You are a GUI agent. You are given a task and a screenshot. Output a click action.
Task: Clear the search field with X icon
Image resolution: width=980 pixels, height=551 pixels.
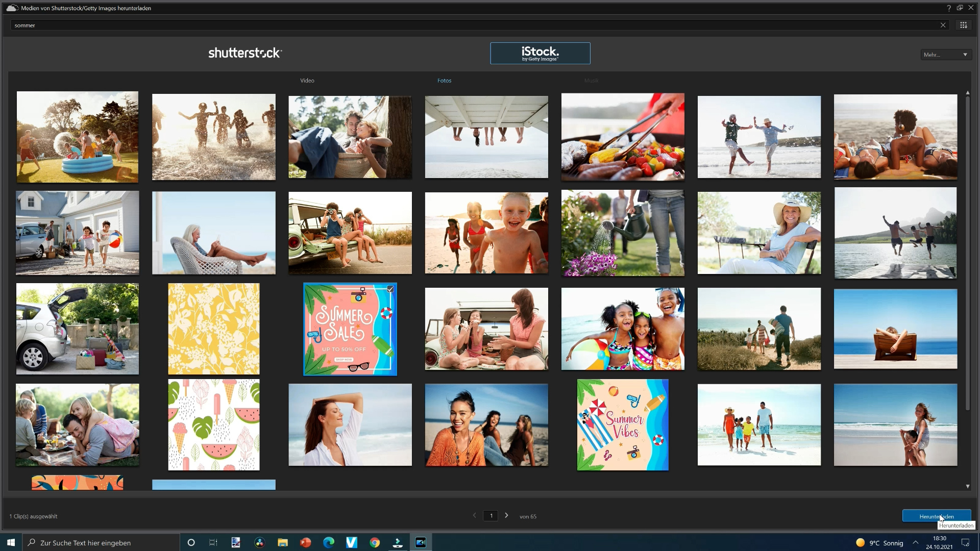point(943,25)
